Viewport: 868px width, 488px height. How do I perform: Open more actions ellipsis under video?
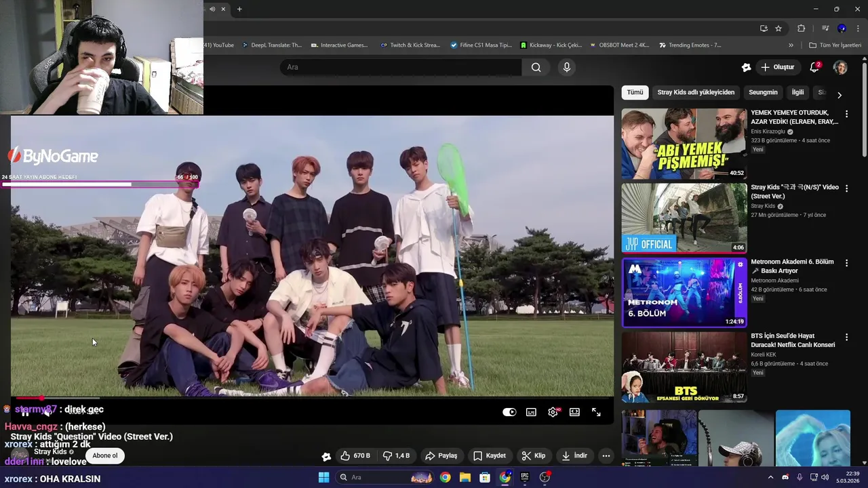click(606, 455)
